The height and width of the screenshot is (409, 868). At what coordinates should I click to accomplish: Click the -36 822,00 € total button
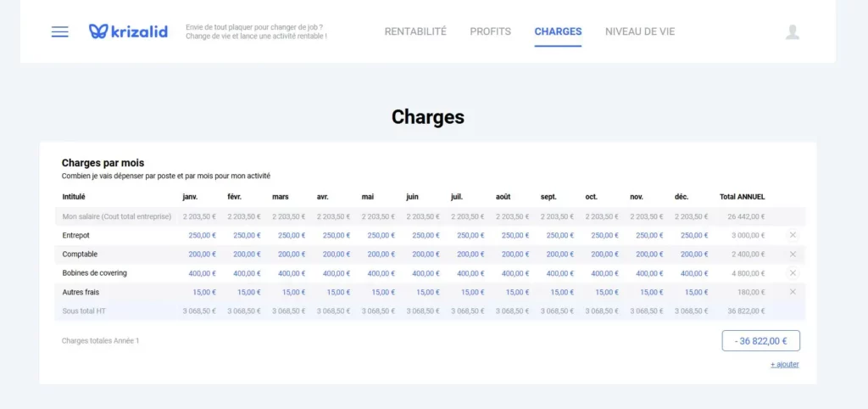760,341
